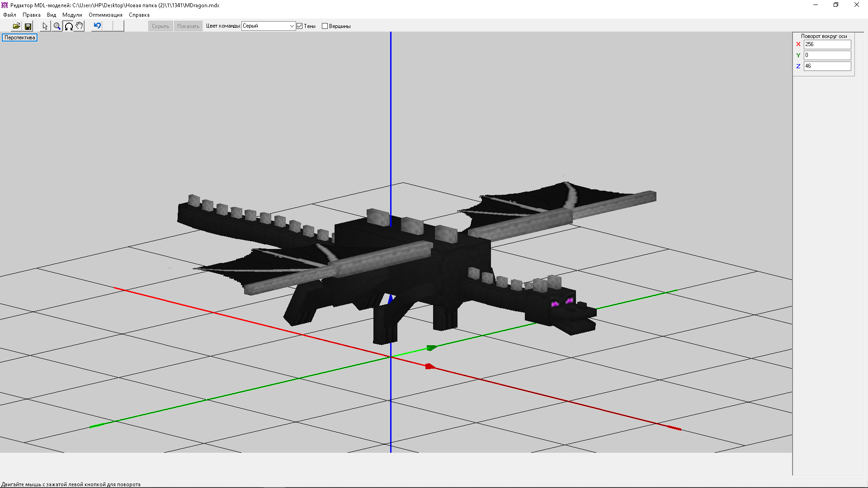The width and height of the screenshot is (868, 488).
Task: Click the Z axis rotation input field
Action: point(827,66)
